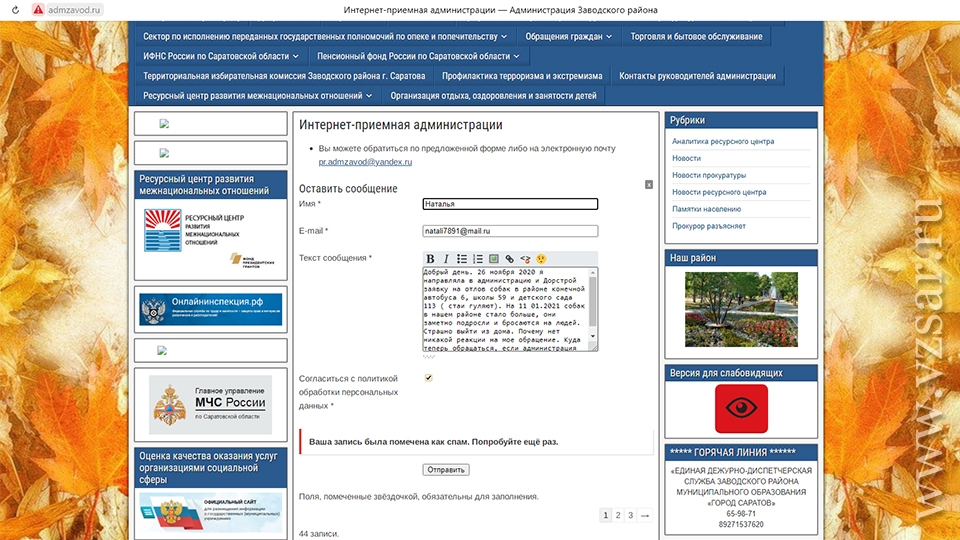960x540 pixels.
Task: Expand the ИФНС России по Саратовской области menu
Action: 221,56
